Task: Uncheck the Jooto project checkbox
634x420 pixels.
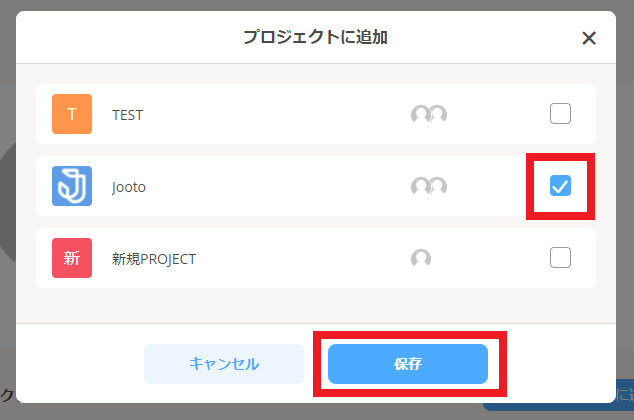Action: pos(560,186)
